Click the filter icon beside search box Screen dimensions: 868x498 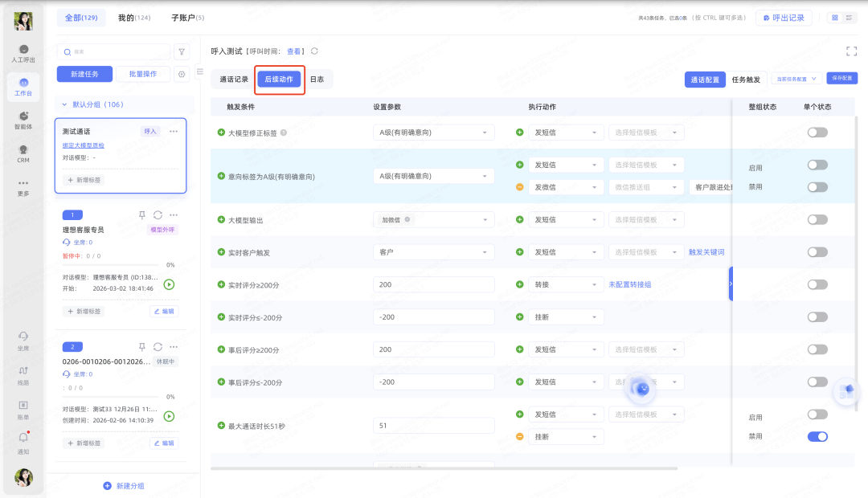click(182, 52)
